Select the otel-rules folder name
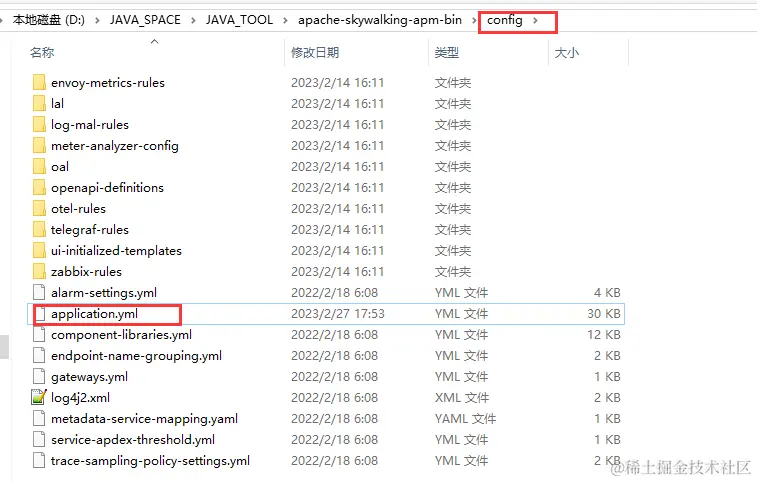Image resolution: width=757 pixels, height=482 pixels. point(78,209)
